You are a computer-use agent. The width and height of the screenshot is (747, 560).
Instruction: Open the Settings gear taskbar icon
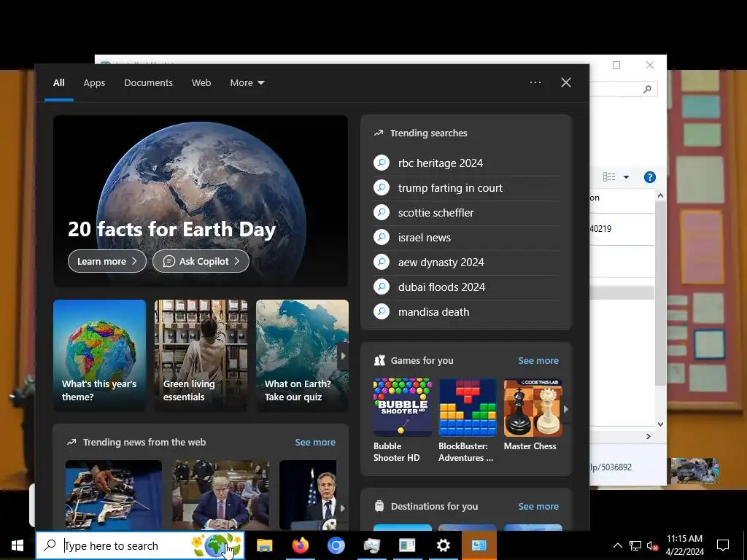tap(443, 545)
